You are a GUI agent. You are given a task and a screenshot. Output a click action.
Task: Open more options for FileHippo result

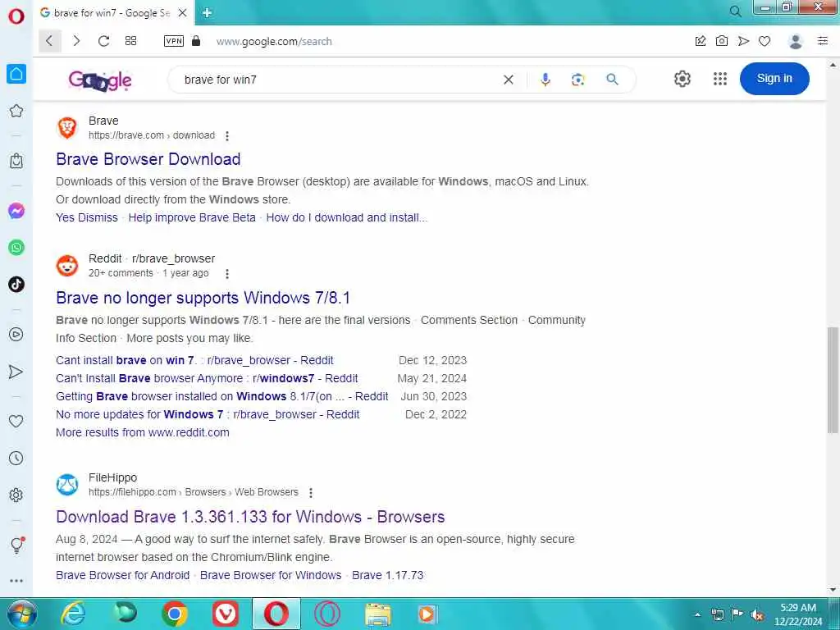point(311,492)
